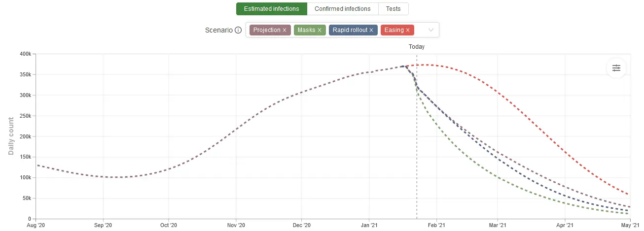Switch to Confirmed infections tab
The height and width of the screenshot is (231, 644).
pyautogui.click(x=342, y=9)
